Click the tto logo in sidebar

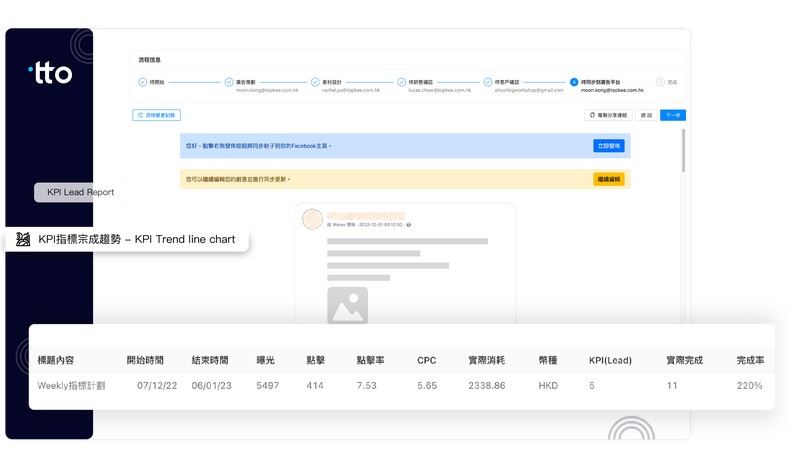50,73
